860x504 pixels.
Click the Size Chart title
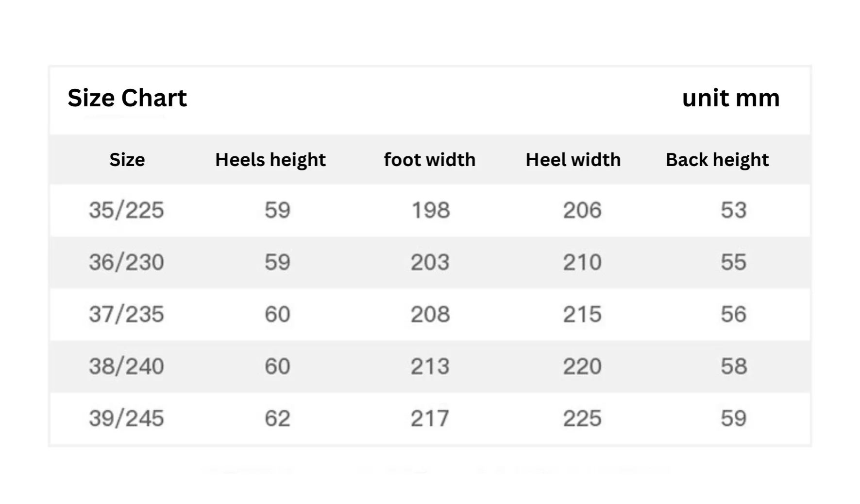pyautogui.click(x=127, y=98)
